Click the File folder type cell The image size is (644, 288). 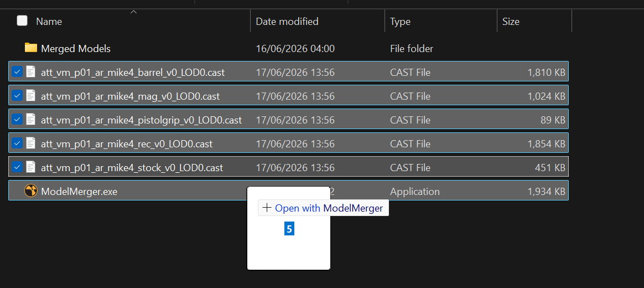(x=412, y=49)
